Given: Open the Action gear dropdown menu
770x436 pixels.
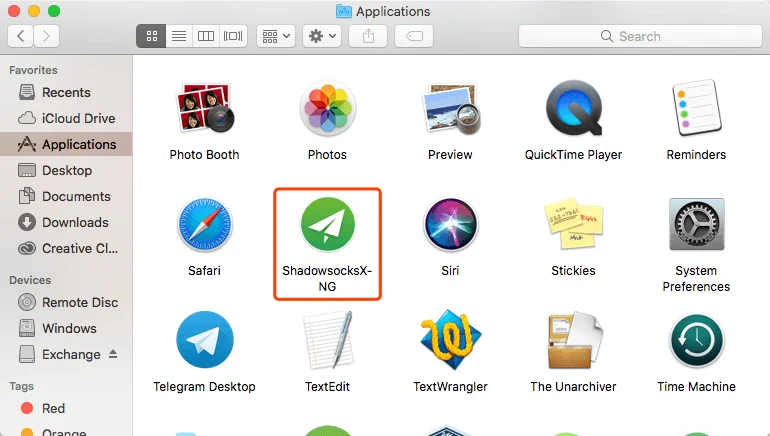Looking at the screenshot, I should pos(323,36).
